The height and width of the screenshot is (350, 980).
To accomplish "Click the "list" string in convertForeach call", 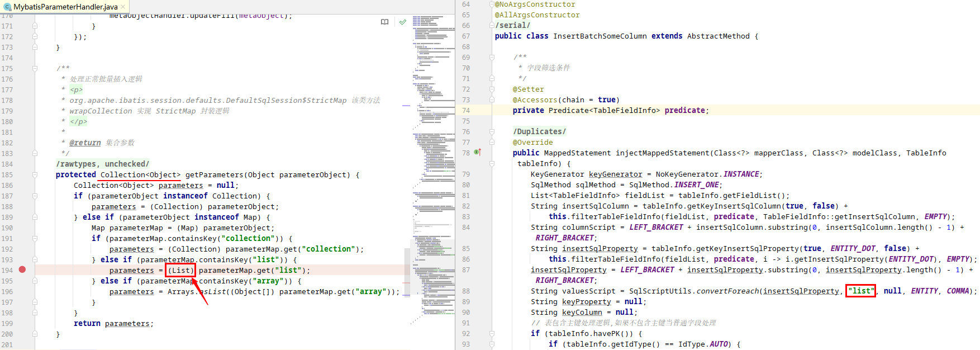I will (x=860, y=291).
